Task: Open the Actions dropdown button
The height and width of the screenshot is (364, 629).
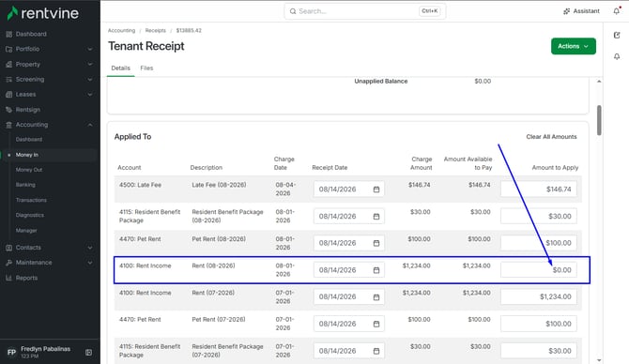Action: [x=574, y=46]
